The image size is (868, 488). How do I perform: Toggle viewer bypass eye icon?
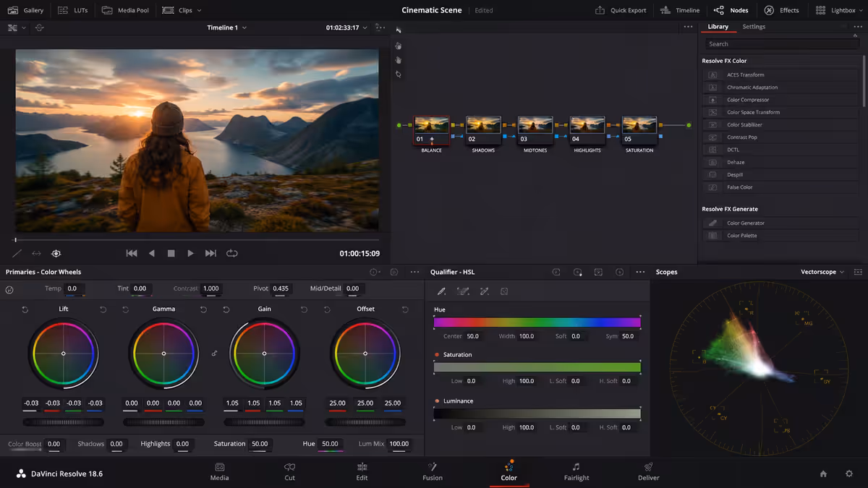point(56,253)
